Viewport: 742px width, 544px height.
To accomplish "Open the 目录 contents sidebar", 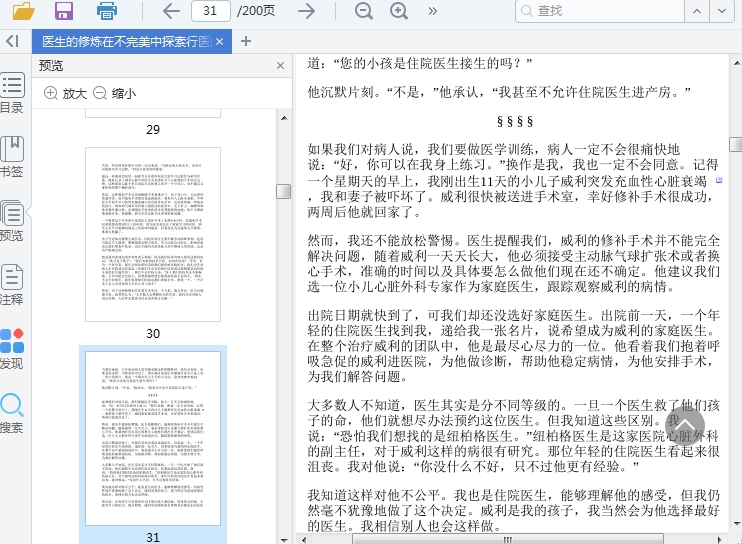I will (x=12, y=93).
